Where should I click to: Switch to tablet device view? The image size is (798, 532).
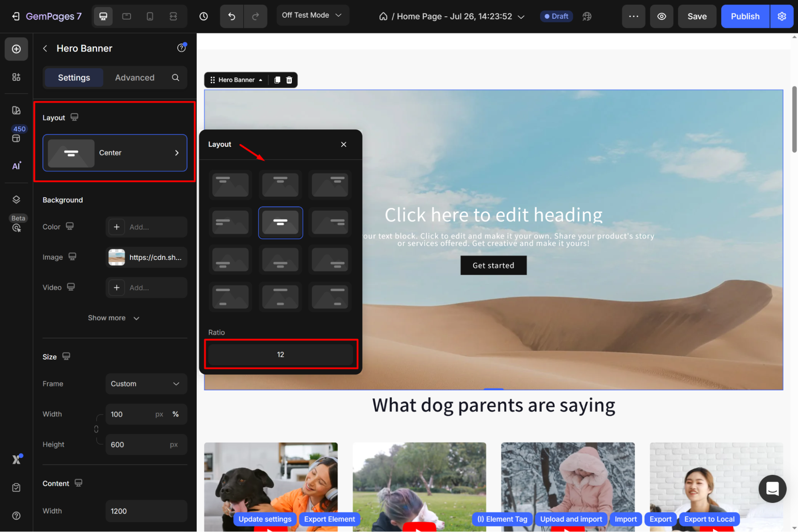click(127, 16)
